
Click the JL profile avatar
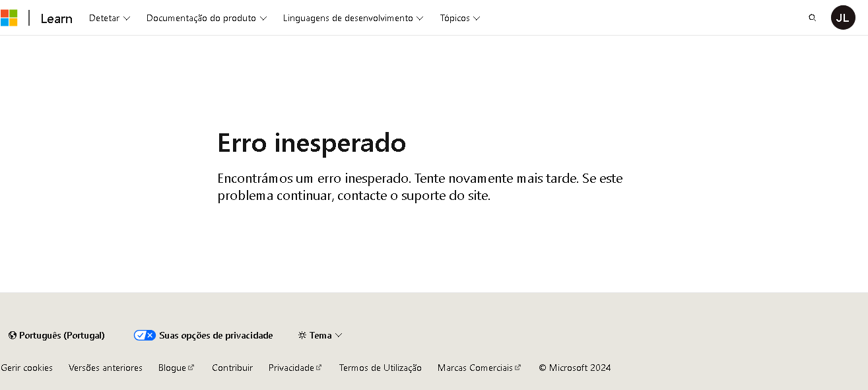tap(843, 17)
